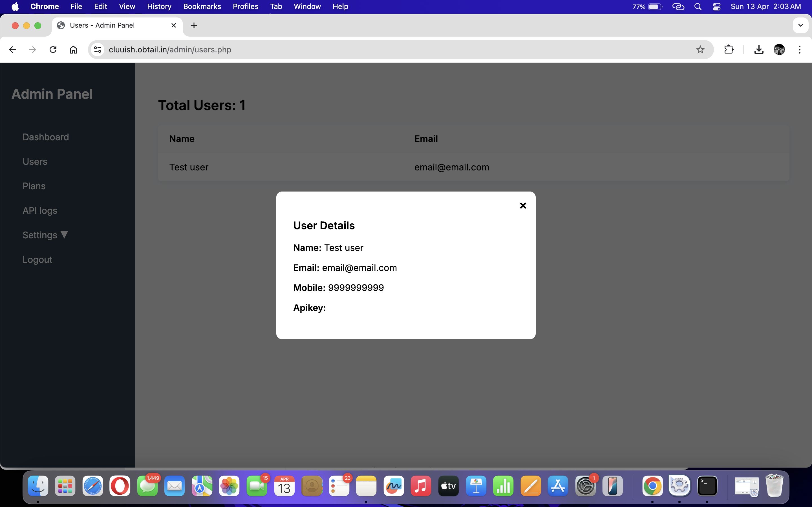Open the Chrome extensions puzzle icon
812x507 pixels.
click(729, 50)
